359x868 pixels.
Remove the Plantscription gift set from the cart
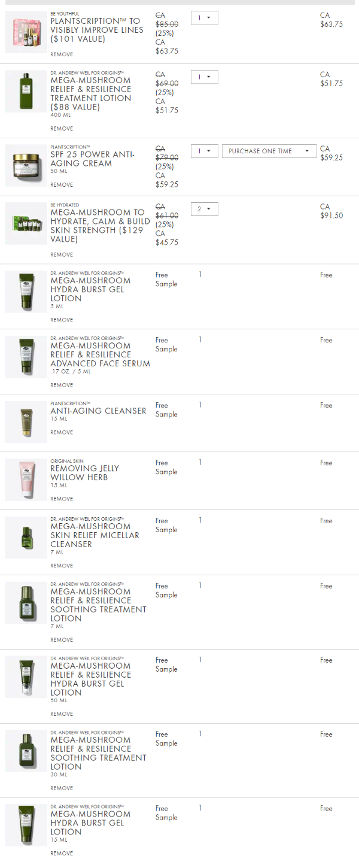pyautogui.click(x=62, y=54)
